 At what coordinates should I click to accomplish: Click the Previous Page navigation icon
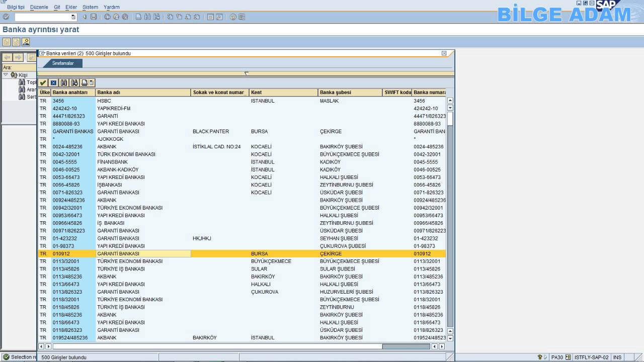[179, 17]
